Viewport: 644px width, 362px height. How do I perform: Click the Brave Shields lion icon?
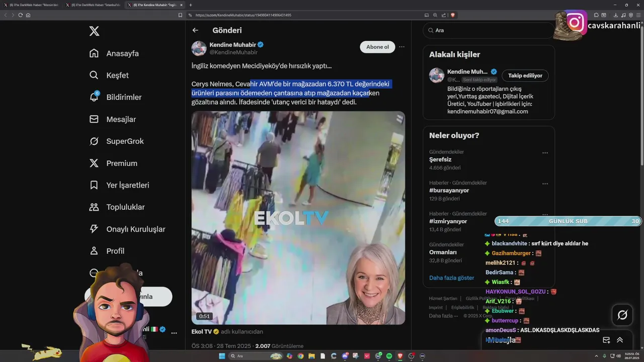[x=453, y=15]
